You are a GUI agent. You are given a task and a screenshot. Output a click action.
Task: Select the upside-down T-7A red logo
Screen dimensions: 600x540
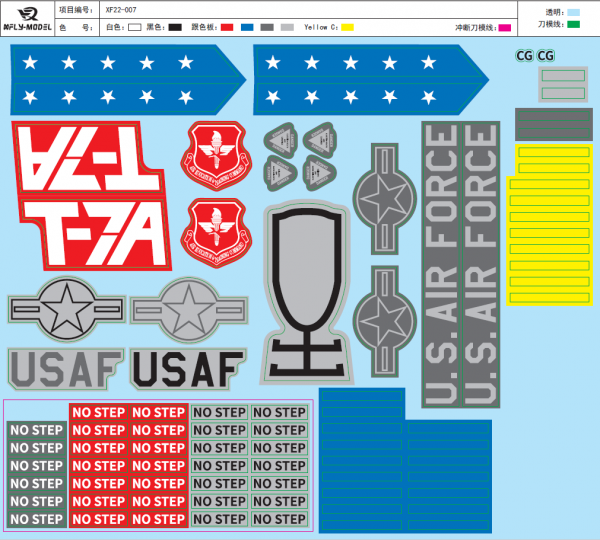point(88,157)
